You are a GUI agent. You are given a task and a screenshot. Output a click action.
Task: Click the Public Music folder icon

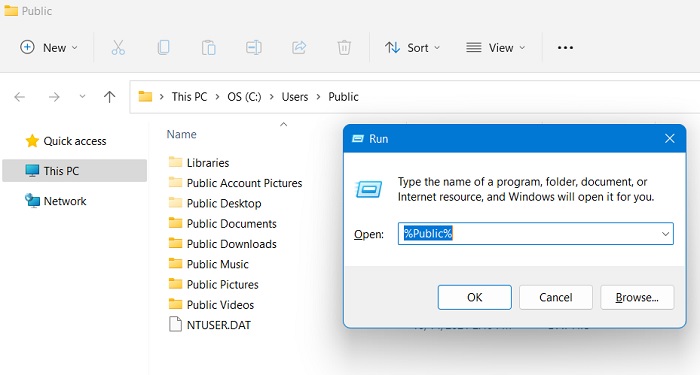click(175, 263)
